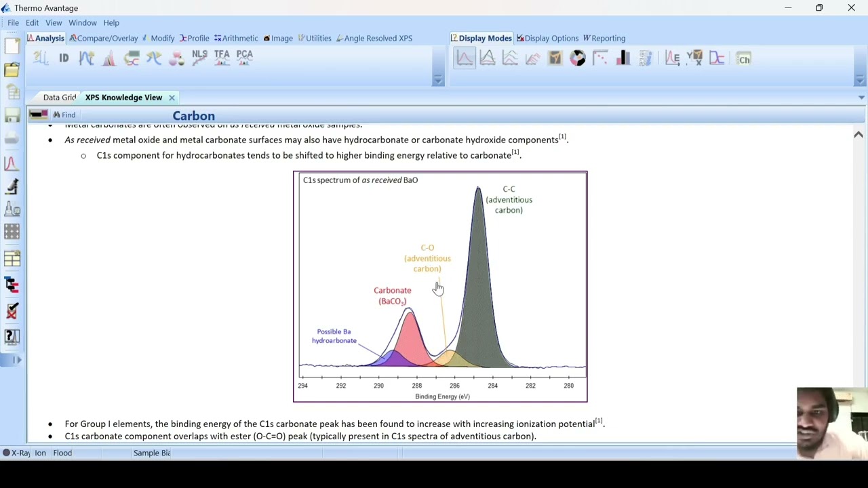Click the checkmark-and-cross icon in sidebar
The width and height of the screenshot is (868, 488).
pos(12,310)
